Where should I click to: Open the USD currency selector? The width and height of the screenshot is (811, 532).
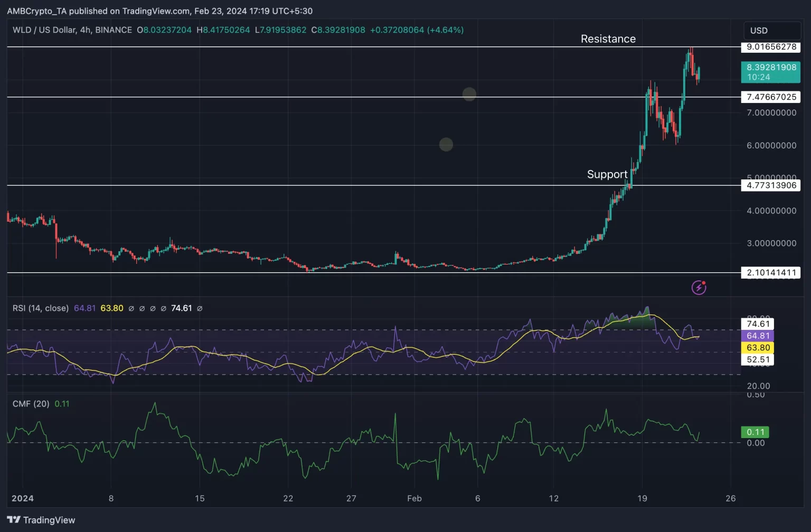[x=771, y=31]
